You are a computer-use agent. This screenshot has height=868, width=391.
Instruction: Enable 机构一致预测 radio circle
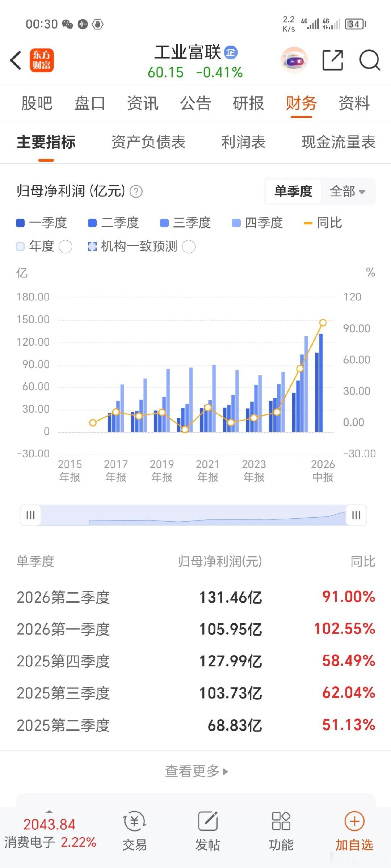coord(189,247)
